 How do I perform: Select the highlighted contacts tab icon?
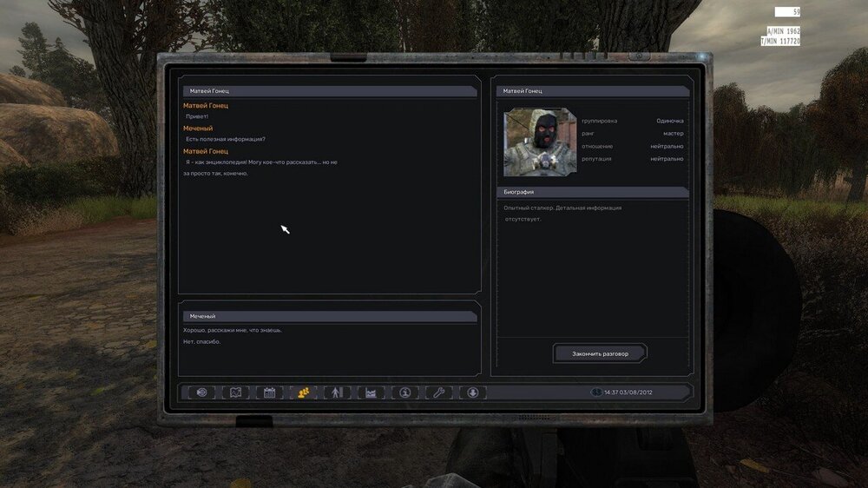(x=303, y=392)
